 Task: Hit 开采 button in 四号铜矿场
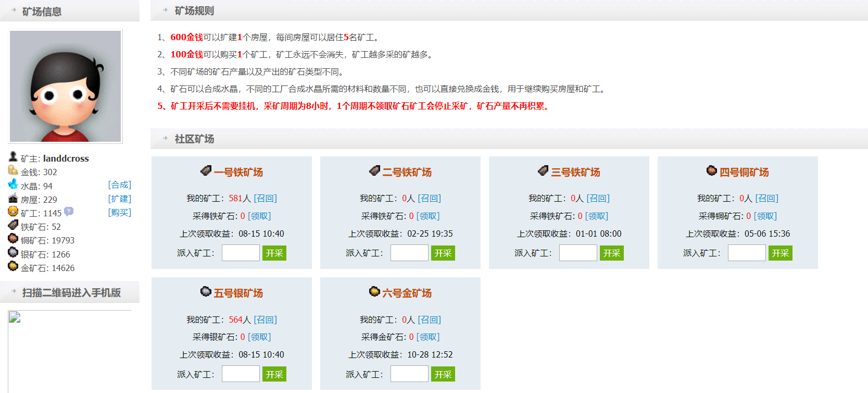coord(781,253)
